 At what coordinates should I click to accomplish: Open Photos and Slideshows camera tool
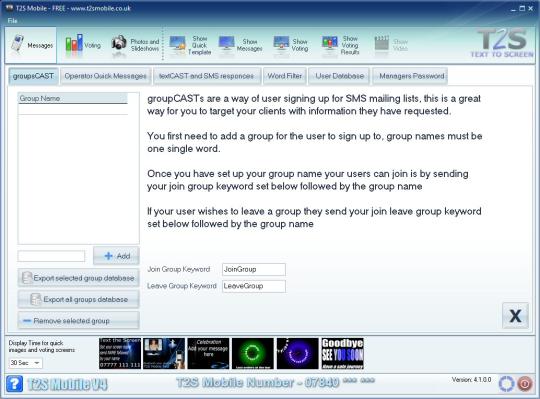click(135, 45)
